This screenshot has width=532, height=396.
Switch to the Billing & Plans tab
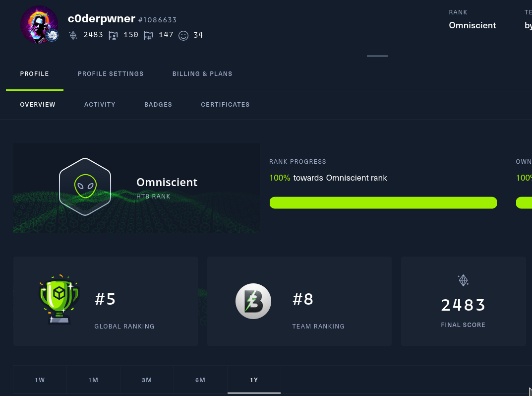[202, 74]
